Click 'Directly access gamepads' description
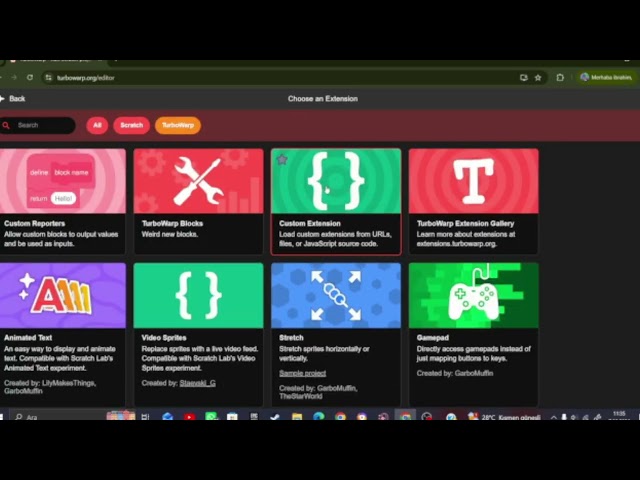 click(473, 354)
